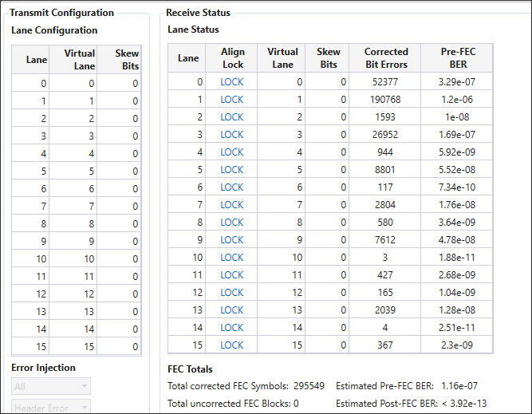Select the corrected bit errors value 427
This screenshot has width=532, height=414.
pyautogui.click(x=385, y=275)
